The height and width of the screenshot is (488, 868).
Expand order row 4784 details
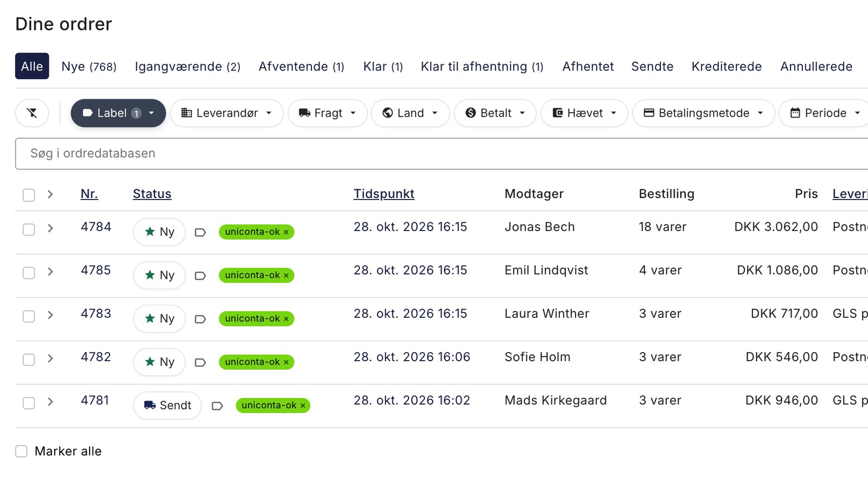tap(50, 228)
